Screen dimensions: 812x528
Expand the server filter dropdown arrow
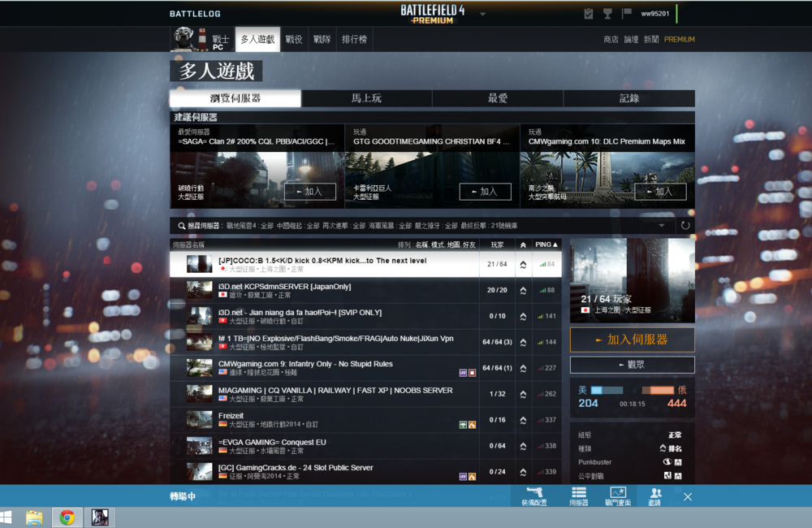click(662, 225)
